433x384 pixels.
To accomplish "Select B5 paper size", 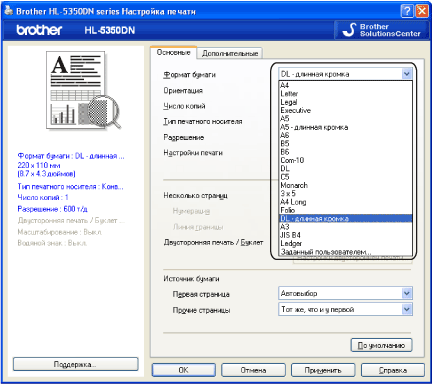I will coord(345,144).
